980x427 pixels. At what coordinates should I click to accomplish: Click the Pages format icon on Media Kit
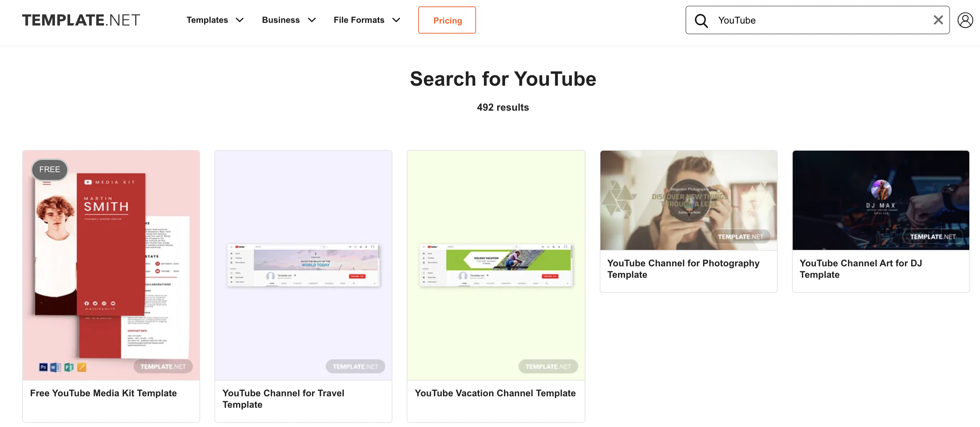[x=82, y=367]
